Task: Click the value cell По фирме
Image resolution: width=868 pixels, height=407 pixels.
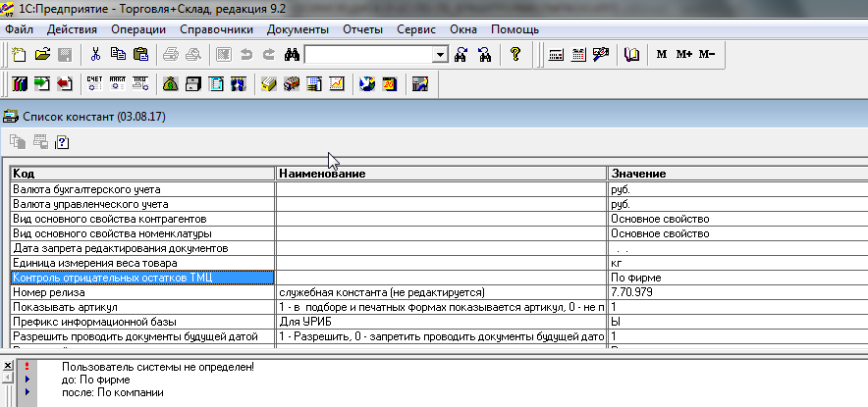Action: click(738, 278)
